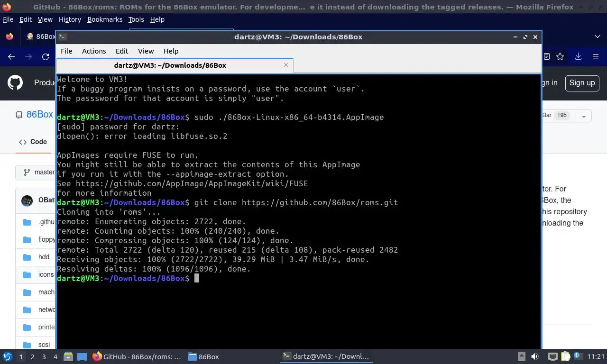Open the terminal File menu
Image resolution: width=607 pixels, height=364 pixels.
(66, 51)
